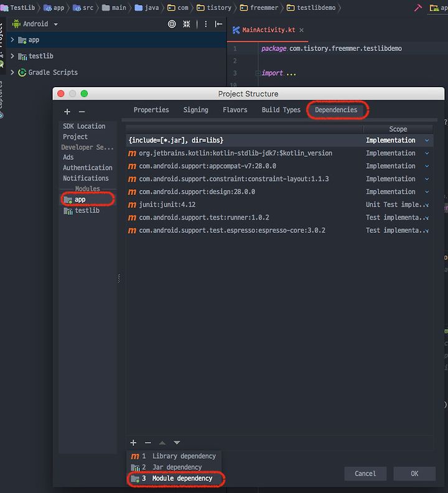Select Authentication in the sidebar
The image size is (448, 493).
point(87,168)
